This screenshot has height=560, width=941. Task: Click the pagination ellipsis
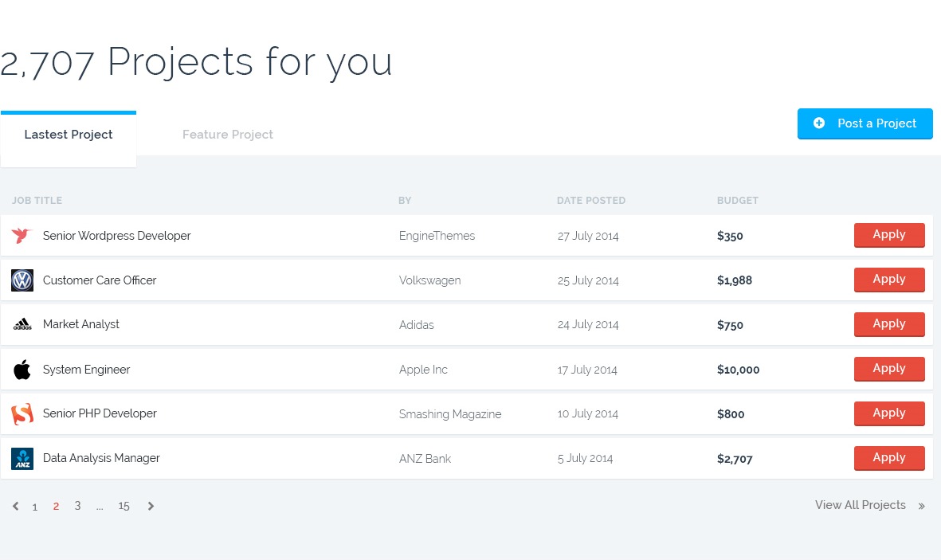click(100, 507)
